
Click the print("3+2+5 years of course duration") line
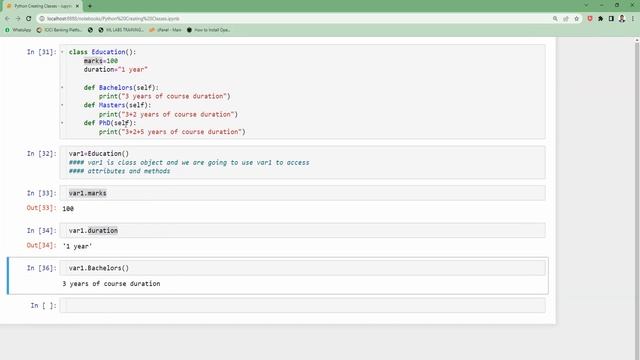pyautogui.click(x=172, y=132)
